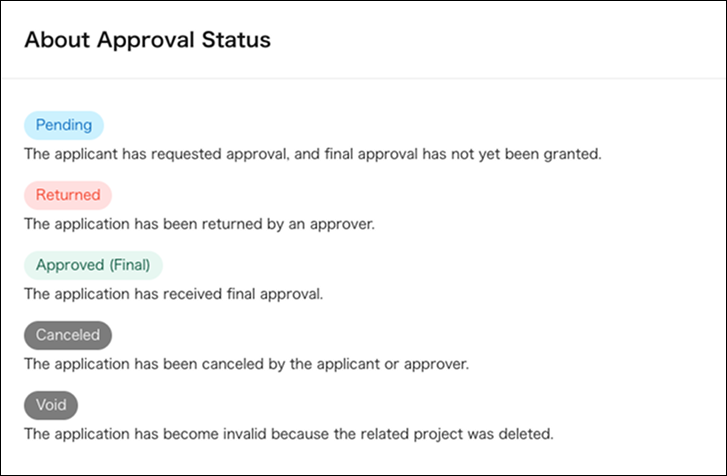Click the Pending status description text
727x476 pixels.
[313, 154]
